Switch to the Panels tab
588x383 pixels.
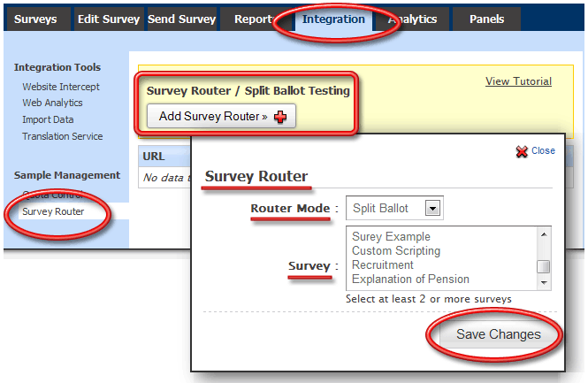[x=486, y=19]
